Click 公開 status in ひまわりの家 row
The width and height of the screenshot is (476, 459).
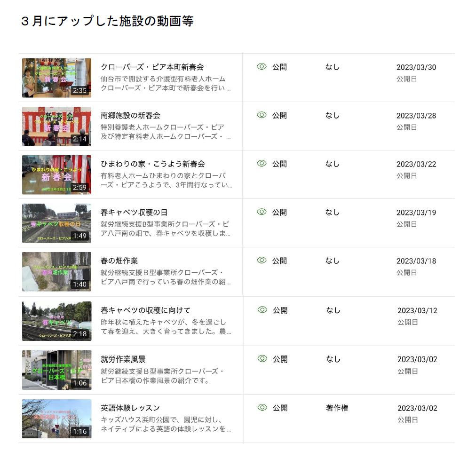(x=279, y=164)
